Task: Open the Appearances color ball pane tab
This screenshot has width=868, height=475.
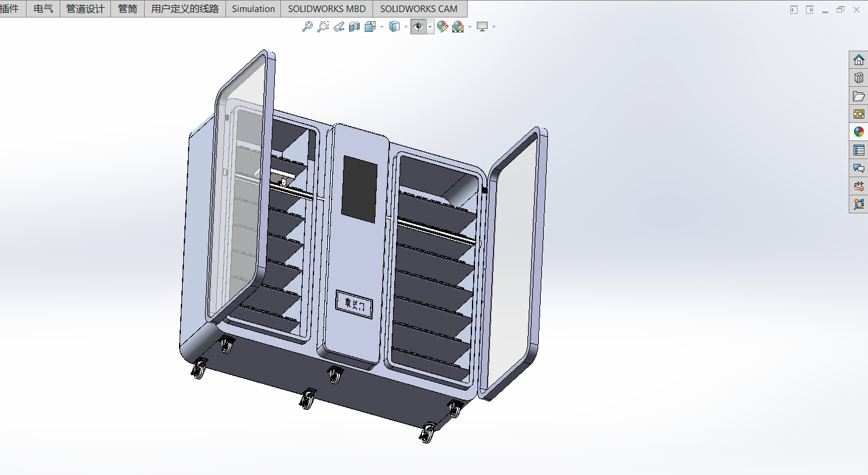Action: 859,132
